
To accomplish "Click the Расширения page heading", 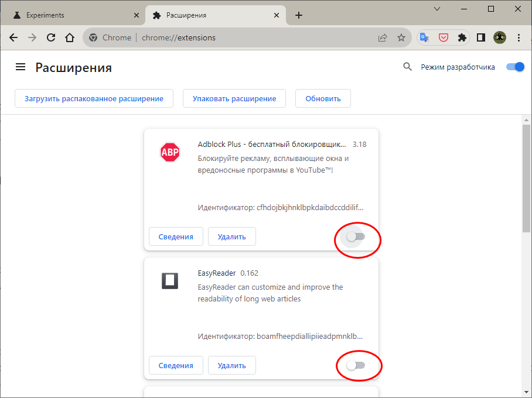I will click(x=74, y=67).
